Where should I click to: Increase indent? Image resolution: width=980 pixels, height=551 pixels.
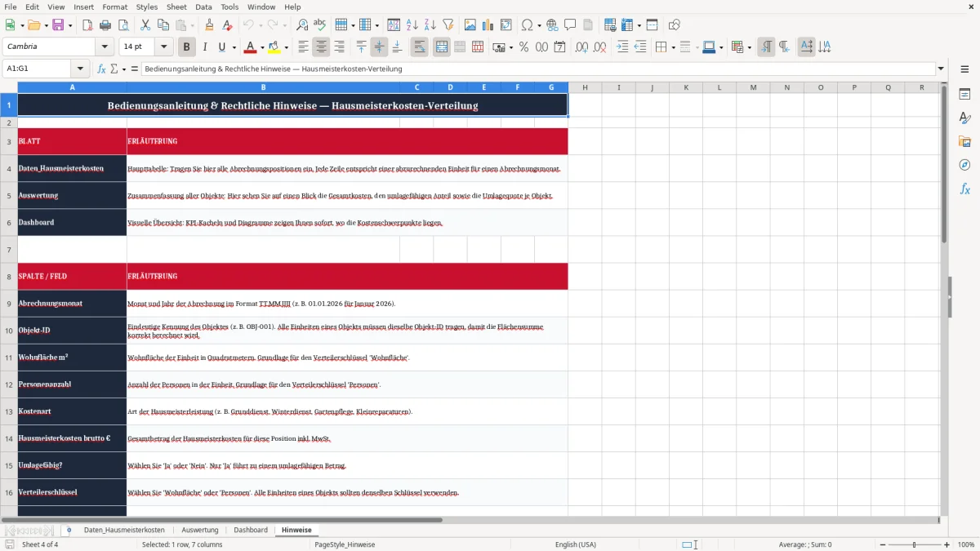click(622, 47)
